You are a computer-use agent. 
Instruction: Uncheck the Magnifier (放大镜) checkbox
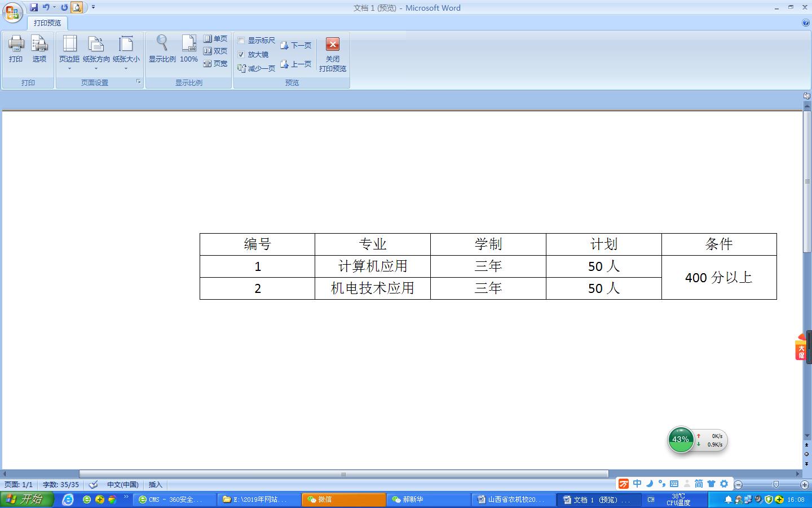click(x=241, y=55)
